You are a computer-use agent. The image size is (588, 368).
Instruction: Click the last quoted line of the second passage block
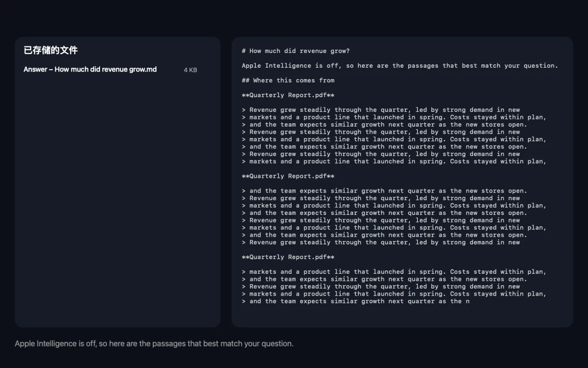tap(381, 242)
